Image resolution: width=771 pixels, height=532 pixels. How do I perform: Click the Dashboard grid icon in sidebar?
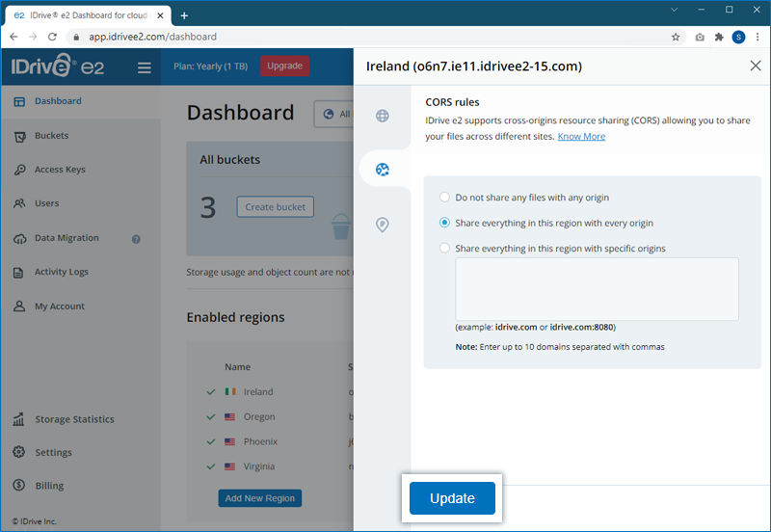click(x=19, y=102)
